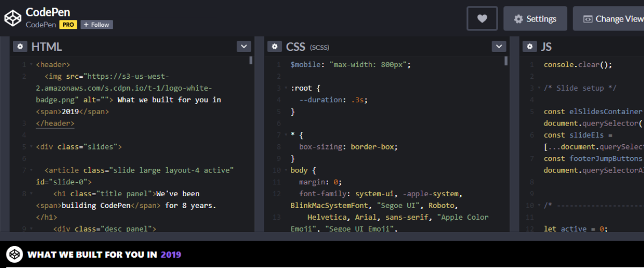This screenshot has height=268, width=644.
Task: Follow the CodePen author
Action: point(97,25)
